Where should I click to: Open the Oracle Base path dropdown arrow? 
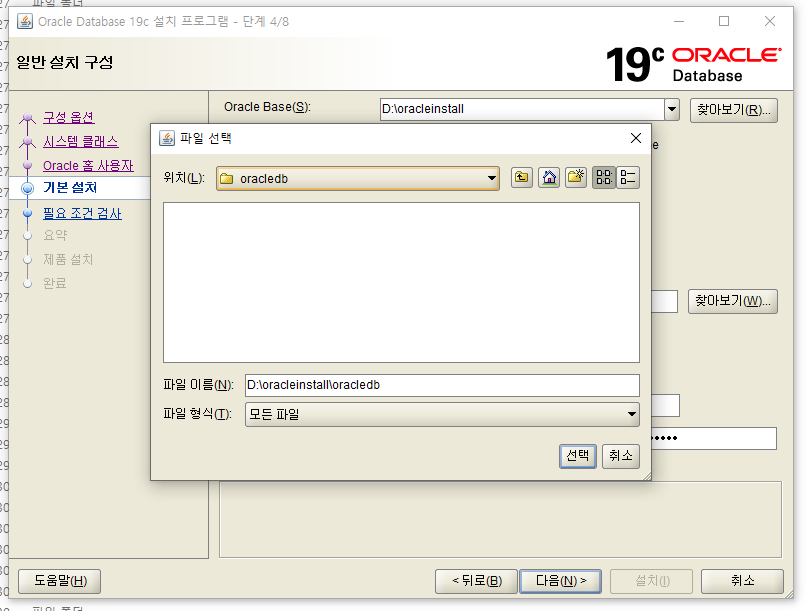click(x=672, y=109)
